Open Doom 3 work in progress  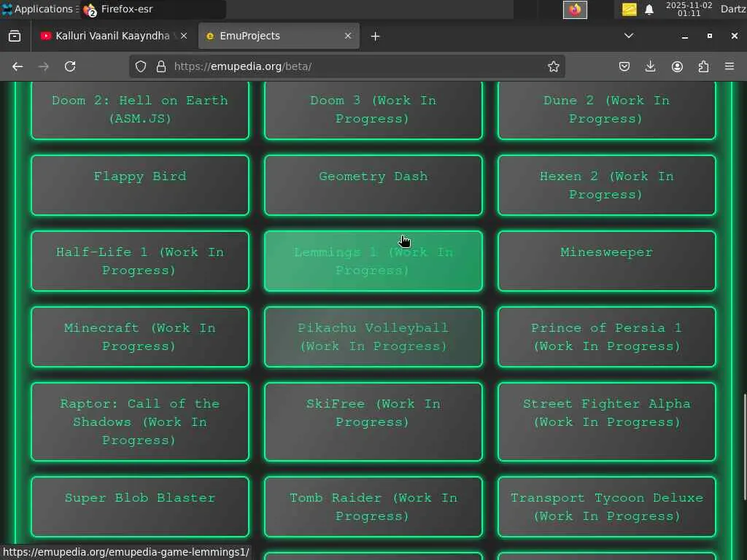pos(373,110)
